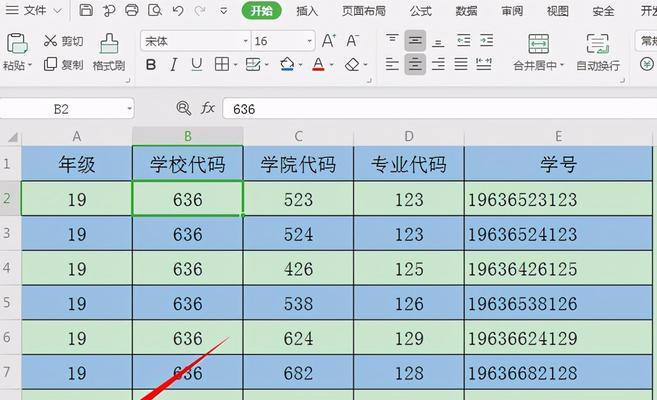The height and width of the screenshot is (400, 657).
Task: Toggle vertical middle alignment
Action: tap(415, 41)
